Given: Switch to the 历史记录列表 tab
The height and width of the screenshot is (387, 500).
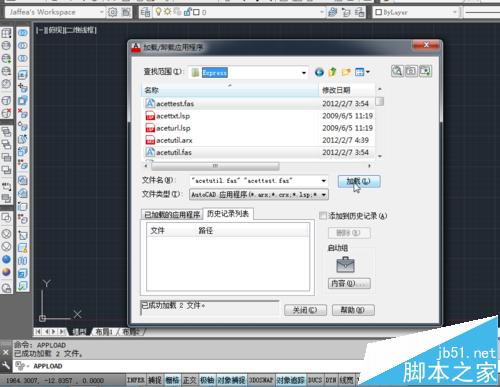Looking at the screenshot, I should 228,214.
